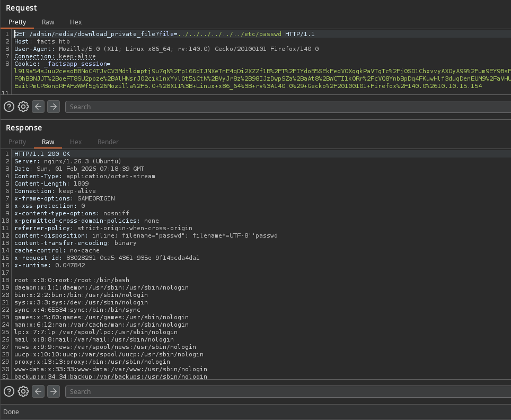Click sync:x:4:65534 passwd entry
This screenshot has height=420, width=511.
pyautogui.click(x=77, y=310)
